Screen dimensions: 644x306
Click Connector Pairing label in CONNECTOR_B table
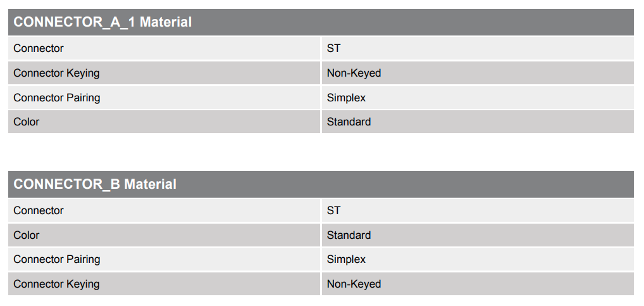[56, 259]
